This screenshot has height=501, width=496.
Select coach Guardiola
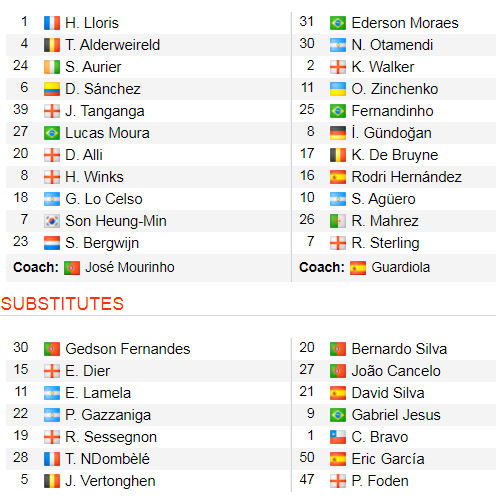(401, 267)
